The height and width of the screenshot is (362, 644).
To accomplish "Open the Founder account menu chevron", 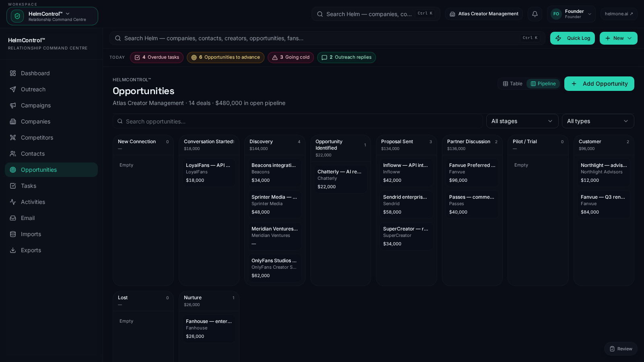I will point(590,14).
